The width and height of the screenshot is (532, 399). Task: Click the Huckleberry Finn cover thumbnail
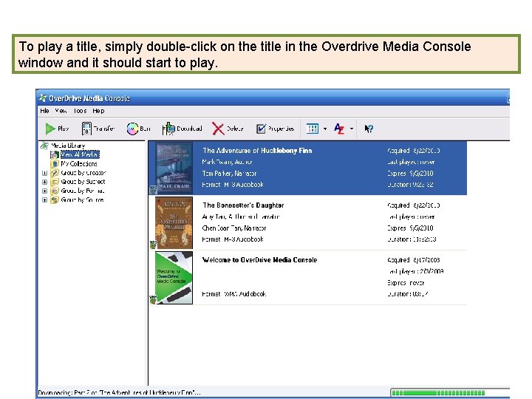(174, 168)
